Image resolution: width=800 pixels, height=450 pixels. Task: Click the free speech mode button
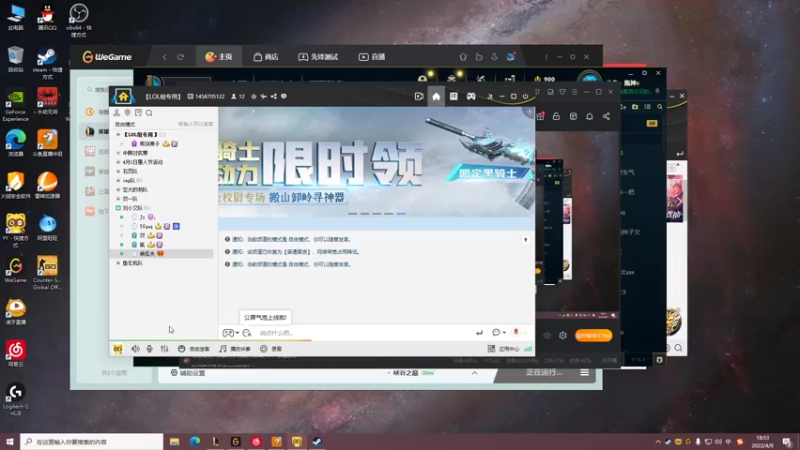click(194, 349)
